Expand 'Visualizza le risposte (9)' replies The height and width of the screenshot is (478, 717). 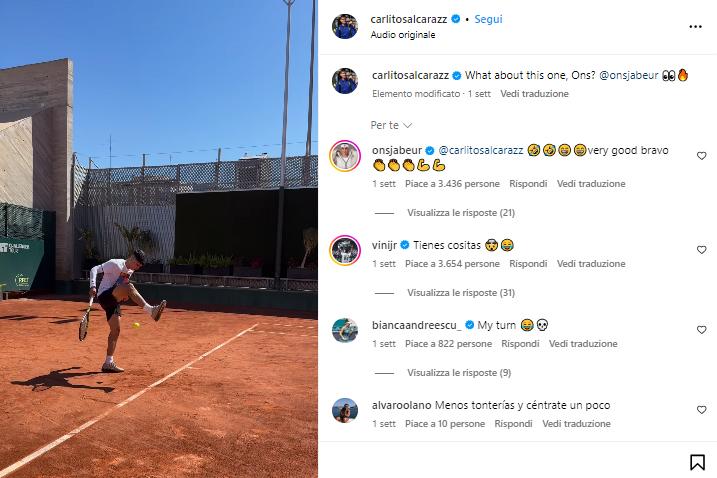(x=459, y=373)
